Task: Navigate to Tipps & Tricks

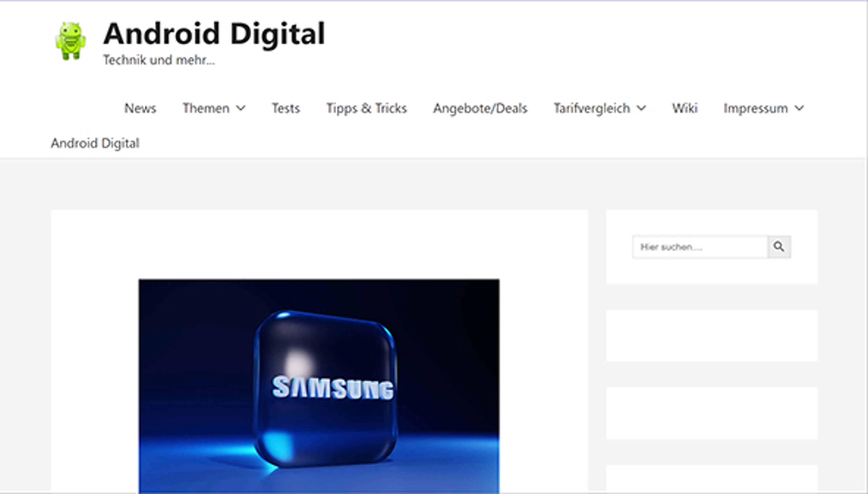Action: 366,108
